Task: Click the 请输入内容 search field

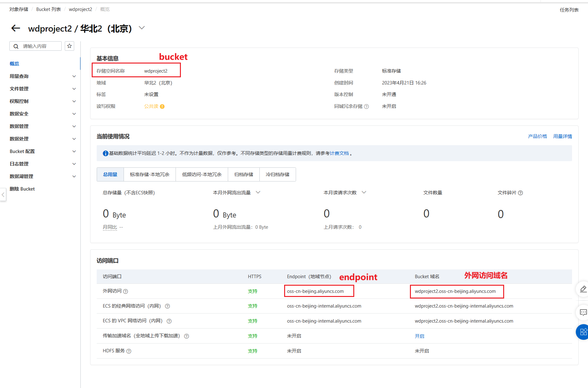Action: click(35, 46)
